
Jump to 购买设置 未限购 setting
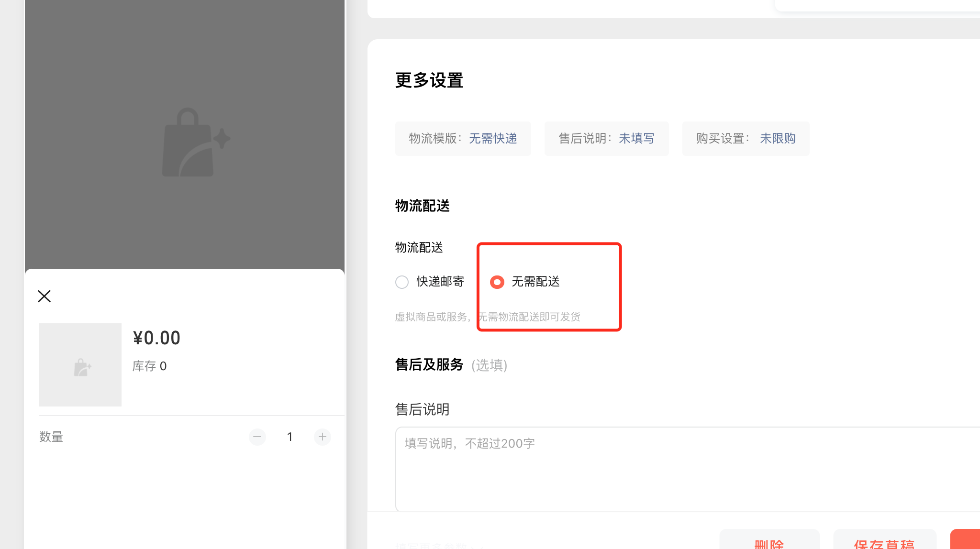pyautogui.click(x=746, y=139)
